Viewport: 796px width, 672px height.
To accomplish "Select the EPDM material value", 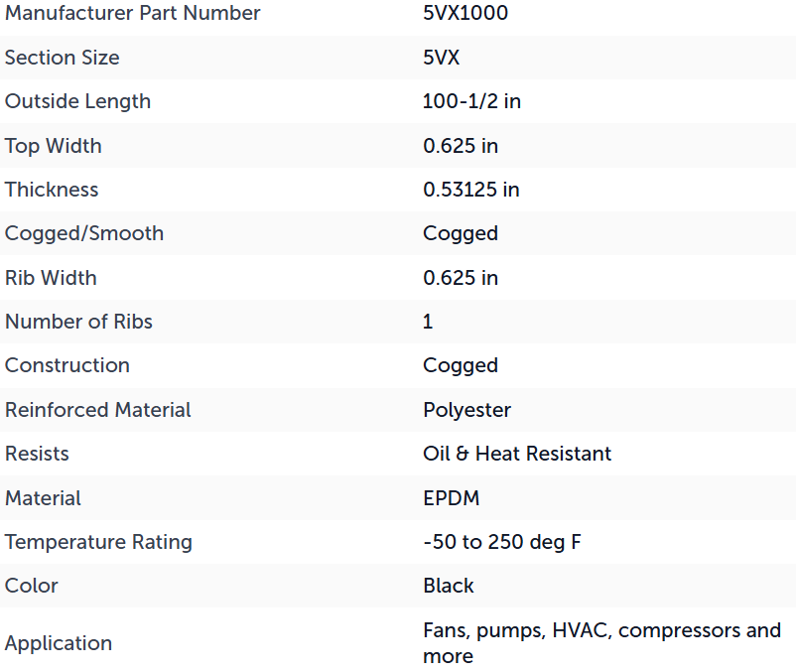I will (452, 498).
